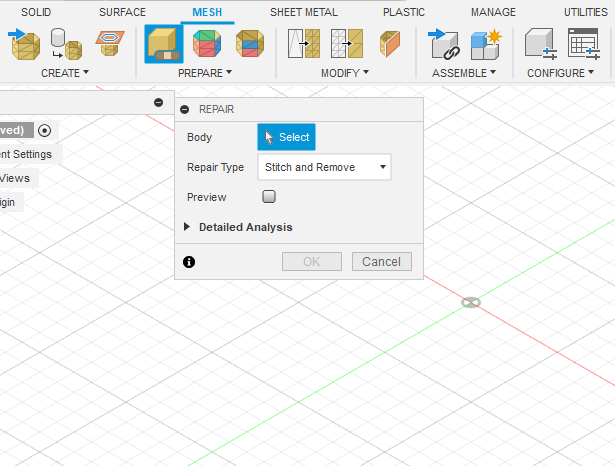Click the Remesh icon in Modify group
This screenshot has height=466, width=615.
coord(304,44)
